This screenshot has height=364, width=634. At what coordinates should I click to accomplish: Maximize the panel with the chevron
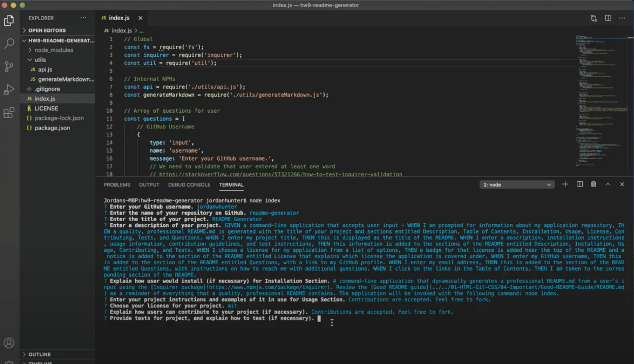click(608, 184)
